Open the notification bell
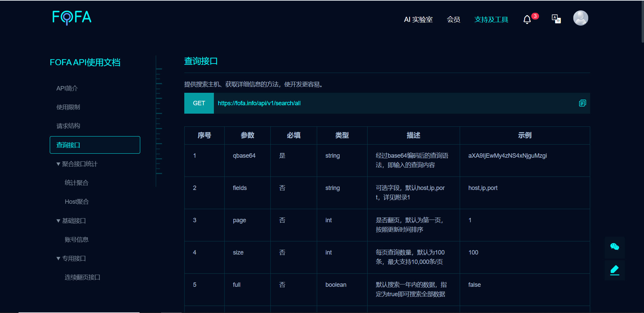644x313 pixels. point(527,19)
